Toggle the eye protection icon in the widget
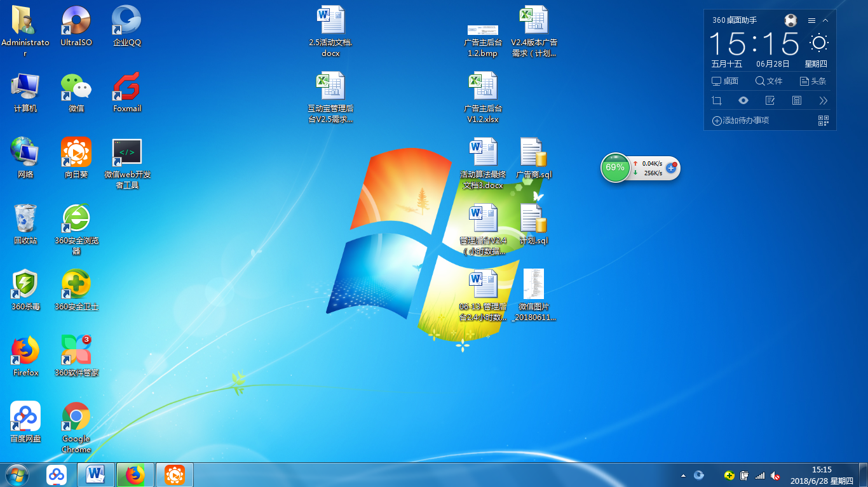Image resolution: width=868 pixels, height=487 pixels. (743, 100)
